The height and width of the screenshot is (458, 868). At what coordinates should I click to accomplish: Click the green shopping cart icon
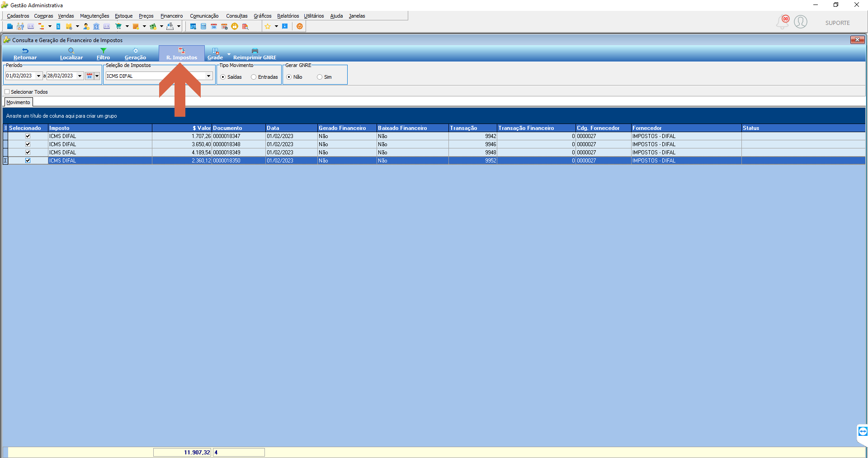pyautogui.click(x=118, y=26)
